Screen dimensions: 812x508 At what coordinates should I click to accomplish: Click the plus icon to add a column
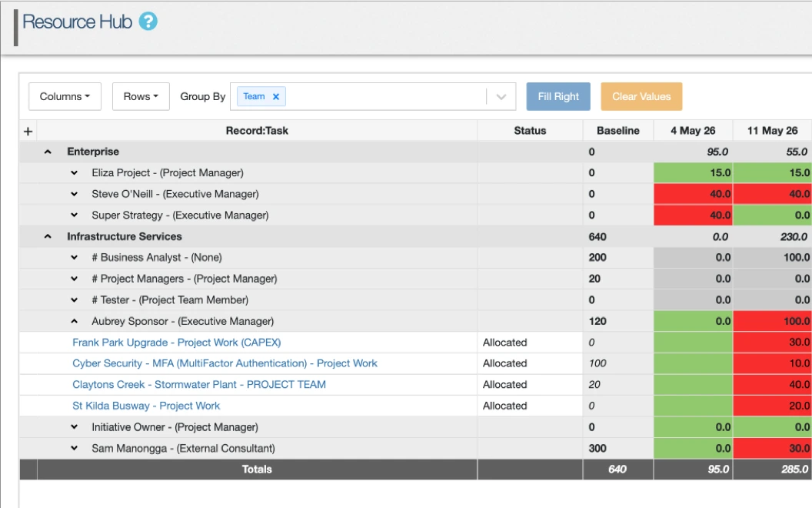coord(28,132)
